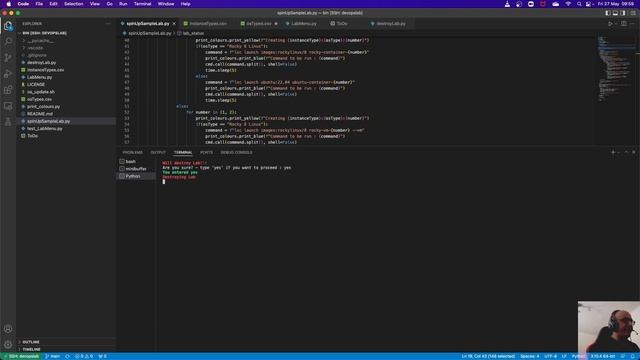Open the editor more actions menu
The width and height of the screenshot is (640, 360).
[633, 24]
